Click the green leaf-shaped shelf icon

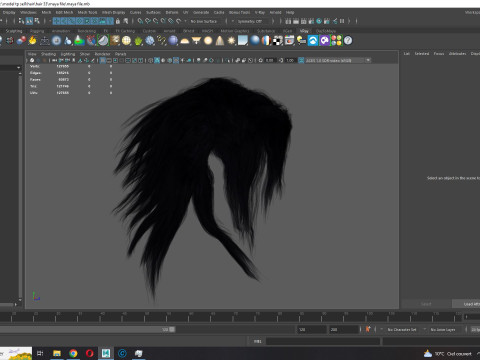point(138,40)
